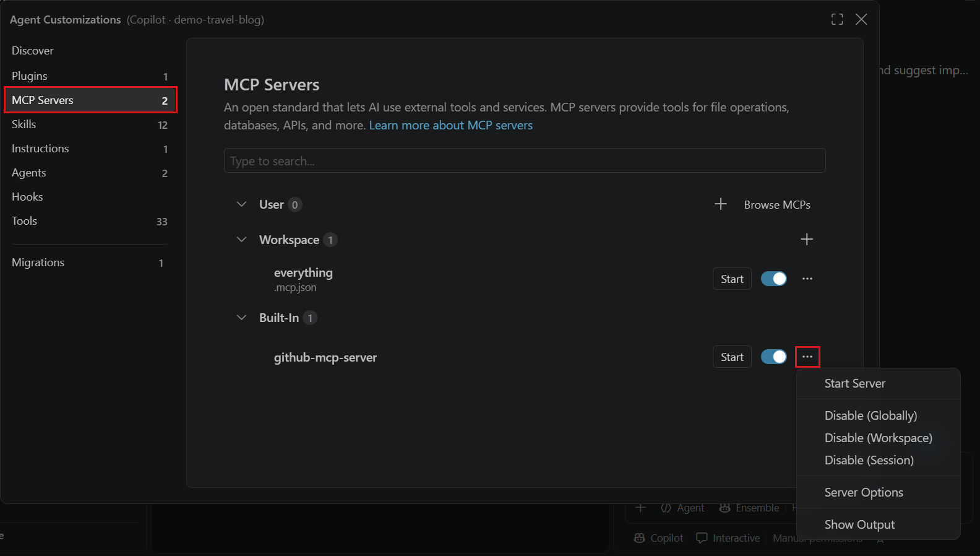This screenshot has width=980, height=556.
Task: Open more actions for the everything server
Action: pos(807,279)
